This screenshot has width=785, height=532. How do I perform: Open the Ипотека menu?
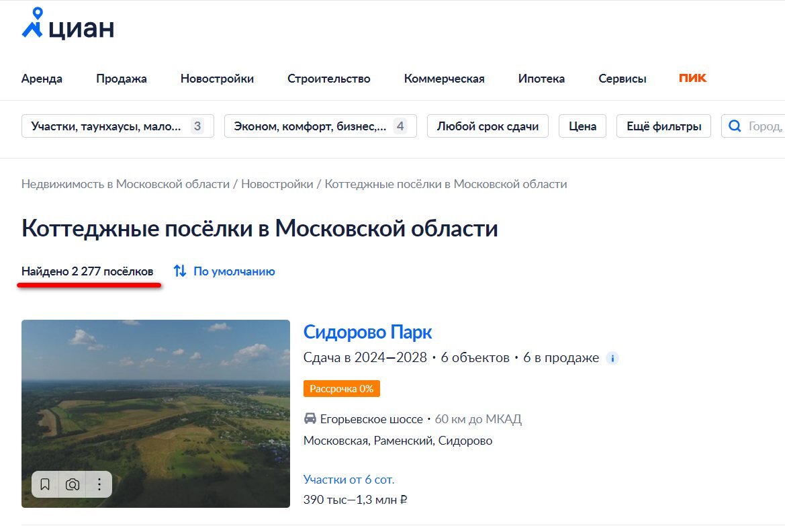[x=541, y=79]
